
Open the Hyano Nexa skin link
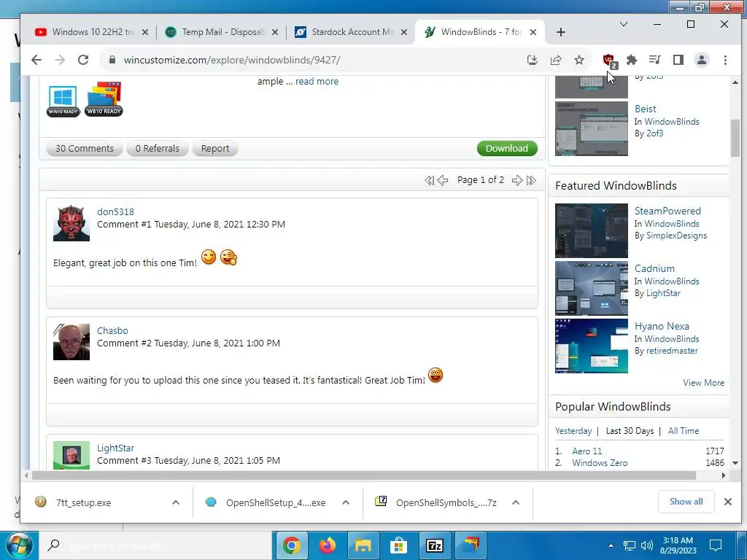pos(662,326)
